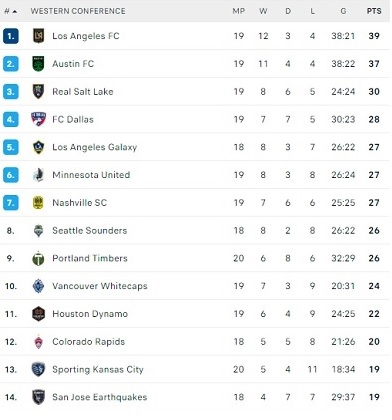This screenshot has width=392, height=420.
Task: Sort standings by the # rank arrow
Action: (x=11, y=11)
